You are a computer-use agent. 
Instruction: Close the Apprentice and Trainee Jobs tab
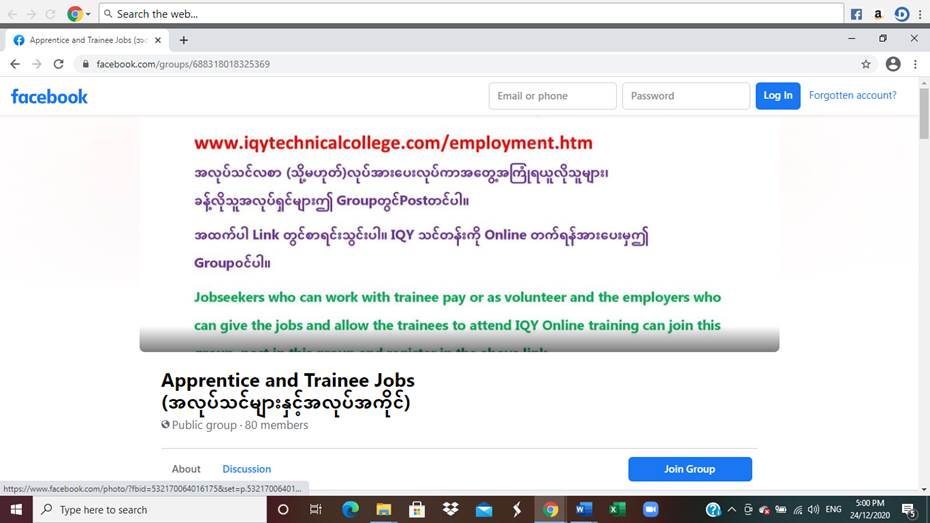point(158,40)
